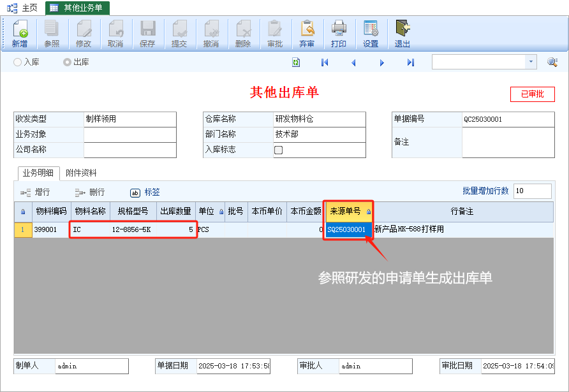The height and width of the screenshot is (392, 569).
Task: Click the 审批日期 field
Action: pyautogui.click(x=518, y=367)
